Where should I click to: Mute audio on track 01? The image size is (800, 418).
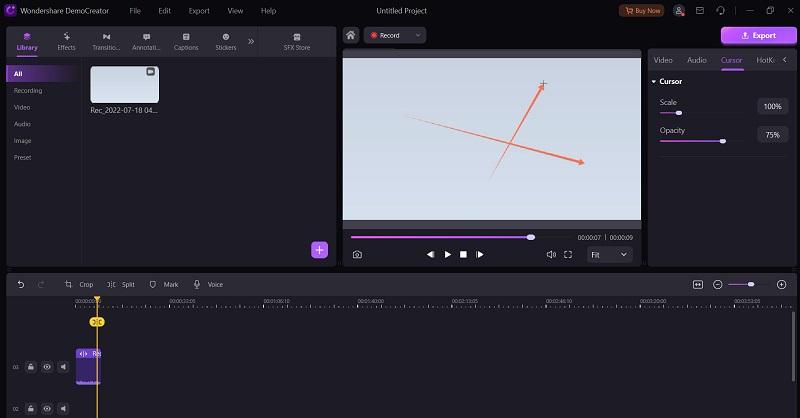click(x=63, y=367)
